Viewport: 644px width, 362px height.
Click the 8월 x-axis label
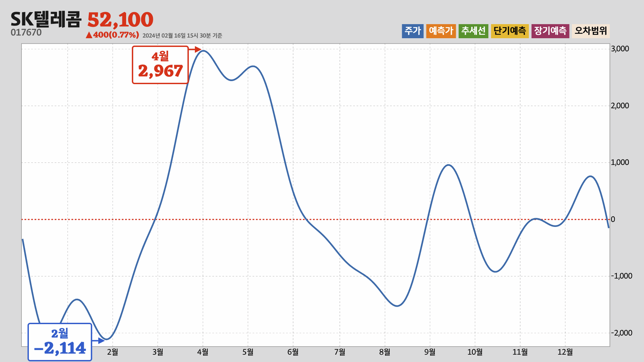[x=385, y=352]
